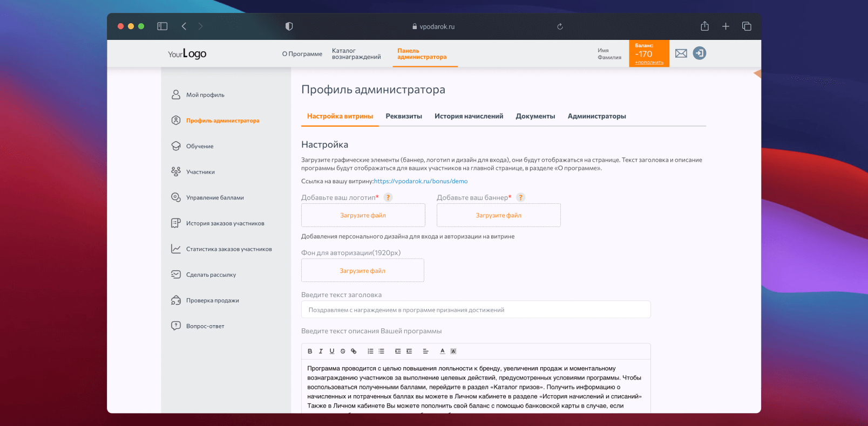Insert a hyperlink in the editor

coord(354,351)
